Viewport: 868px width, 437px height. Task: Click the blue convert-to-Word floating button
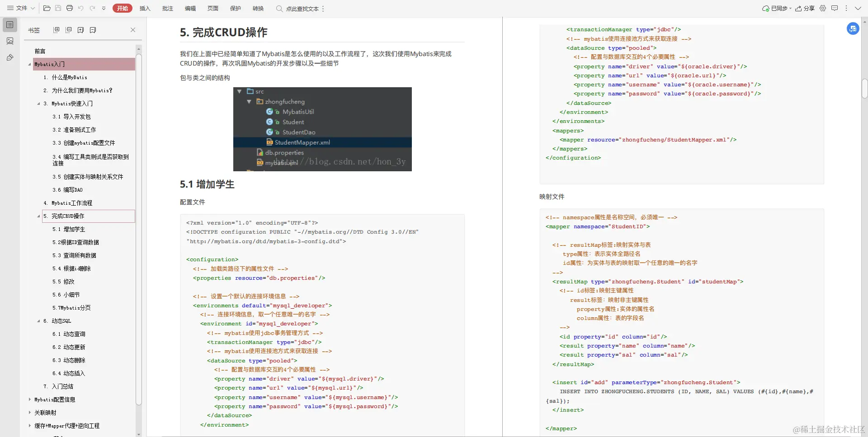coord(853,28)
